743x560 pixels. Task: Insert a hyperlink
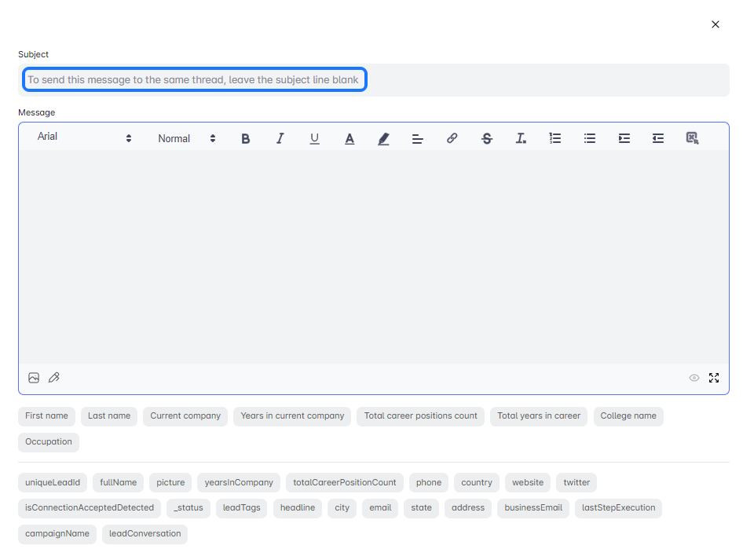(x=452, y=138)
